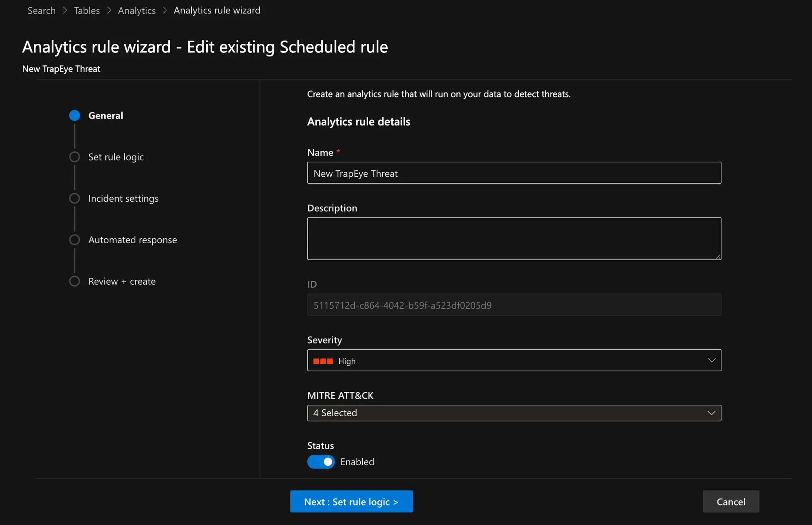Click the General step circle indicator

pyautogui.click(x=75, y=116)
